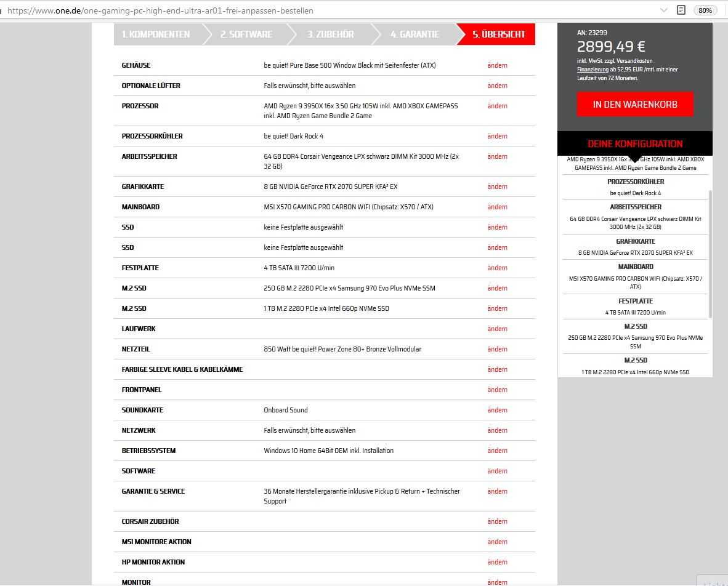
Task: Go to step 4. Garantie tab
Action: coord(415,34)
